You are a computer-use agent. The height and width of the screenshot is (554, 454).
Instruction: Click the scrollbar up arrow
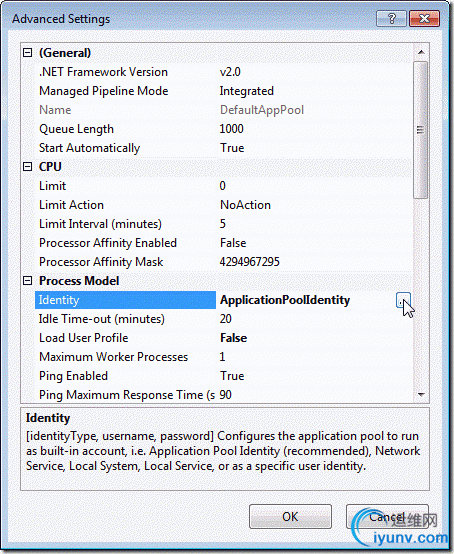(x=421, y=52)
